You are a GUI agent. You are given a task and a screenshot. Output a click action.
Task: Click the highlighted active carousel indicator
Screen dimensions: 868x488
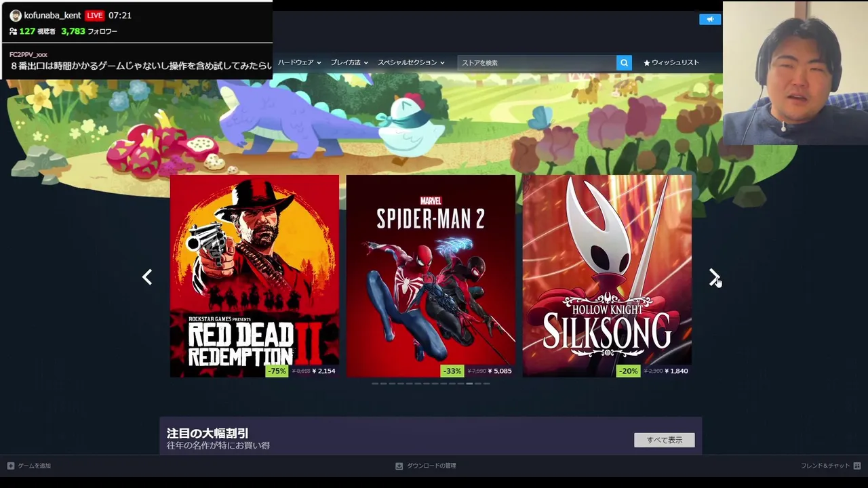pyautogui.click(x=469, y=384)
